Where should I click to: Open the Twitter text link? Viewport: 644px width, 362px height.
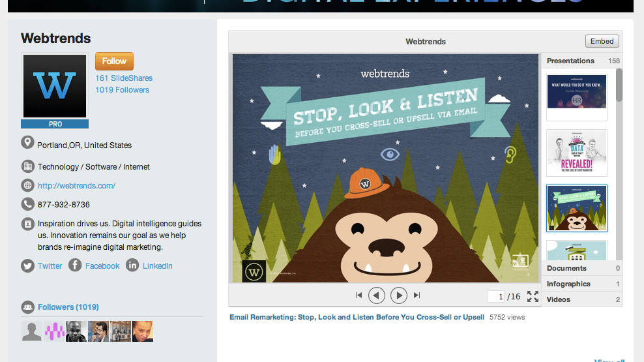point(50,266)
